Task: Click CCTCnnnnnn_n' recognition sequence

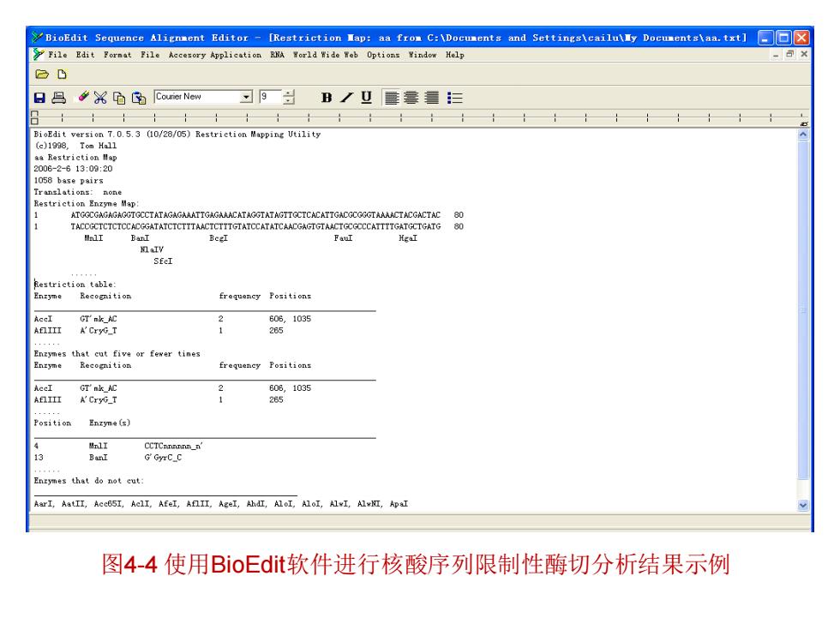Action: point(173,446)
